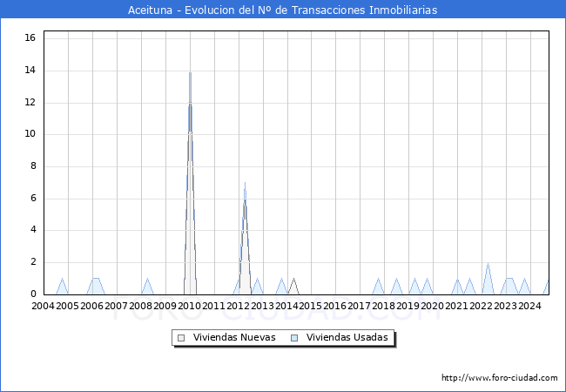This screenshot has width=566, height=392.
Task: Click the 2020 x-axis label
Action: [x=433, y=306]
